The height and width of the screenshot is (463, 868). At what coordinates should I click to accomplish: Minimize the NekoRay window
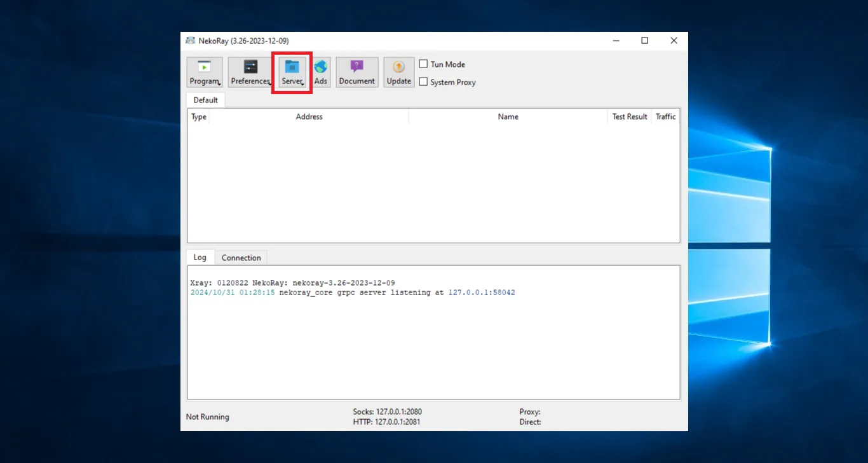tap(616, 41)
